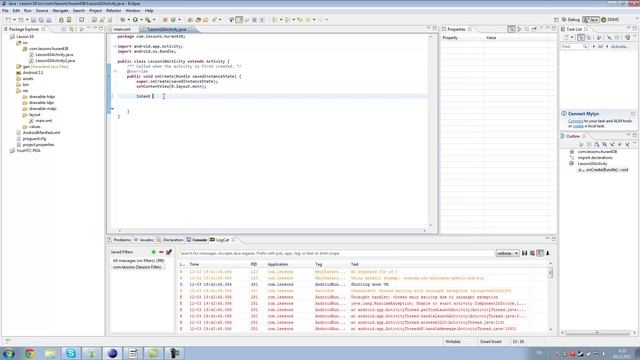Open the Open Perspective dialog icon
Screen dimensions: 640x360
tap(556, 20)
